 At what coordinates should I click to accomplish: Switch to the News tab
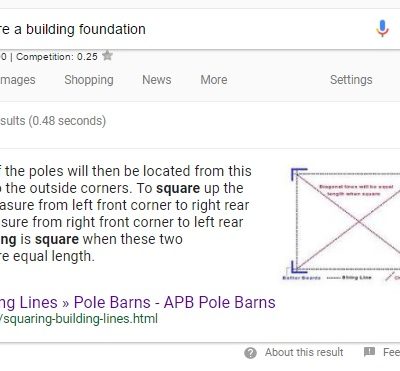[x=157, y=80]
